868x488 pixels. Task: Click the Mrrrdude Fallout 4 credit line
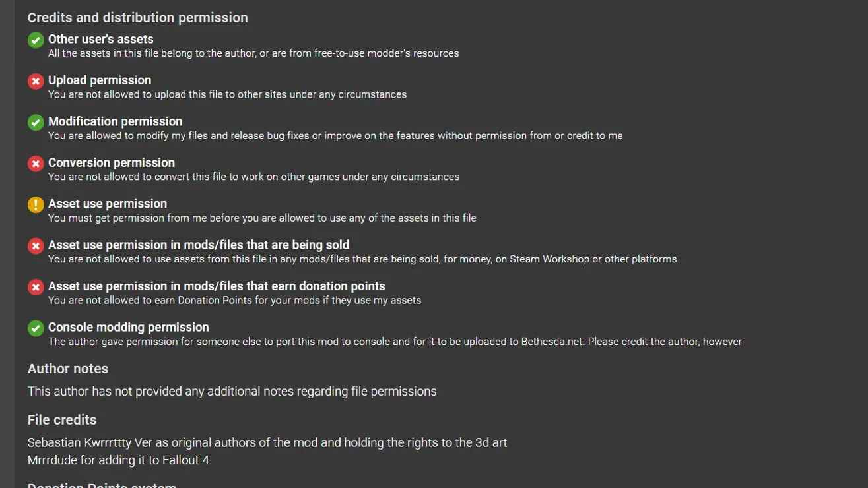tap(118, 460)
